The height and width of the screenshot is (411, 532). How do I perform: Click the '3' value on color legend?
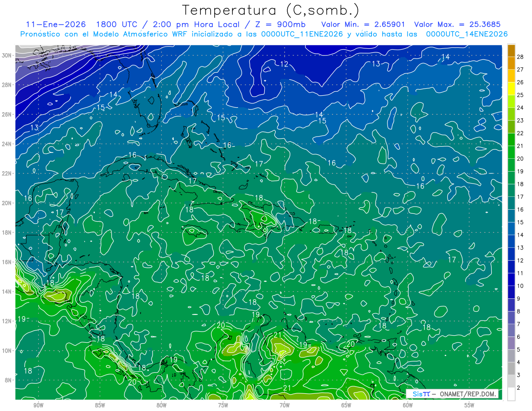tap(519, 375)
